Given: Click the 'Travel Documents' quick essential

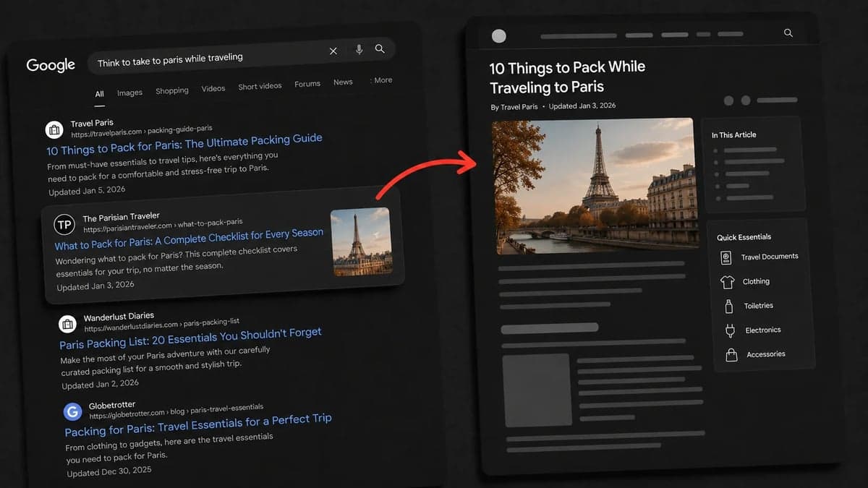Looking at the screenshot, I should [x=770, y=257].
